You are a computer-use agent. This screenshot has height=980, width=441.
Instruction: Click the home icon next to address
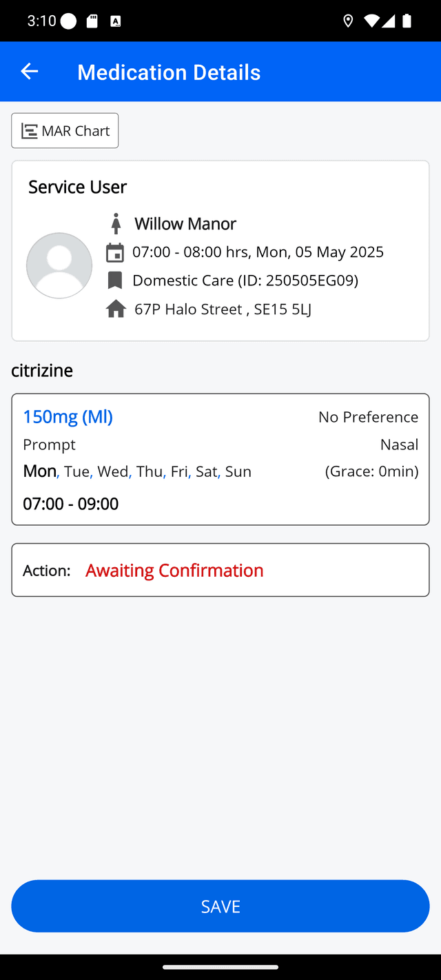(x=116, y=309)
